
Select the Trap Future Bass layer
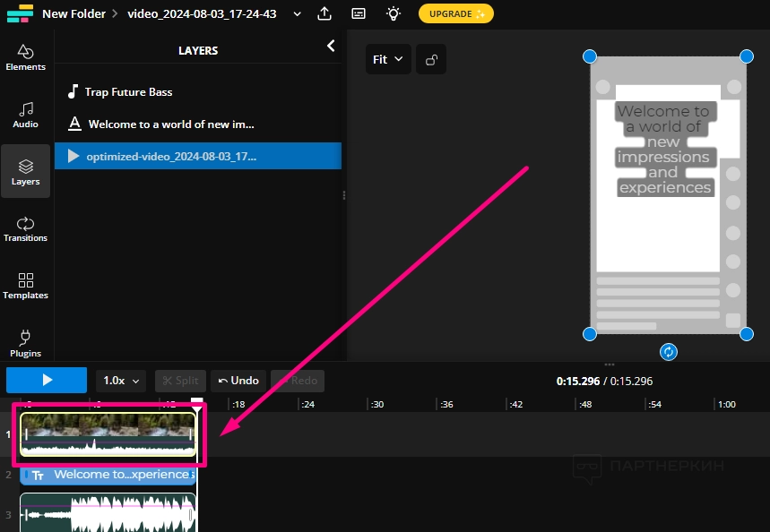point(198,91)
